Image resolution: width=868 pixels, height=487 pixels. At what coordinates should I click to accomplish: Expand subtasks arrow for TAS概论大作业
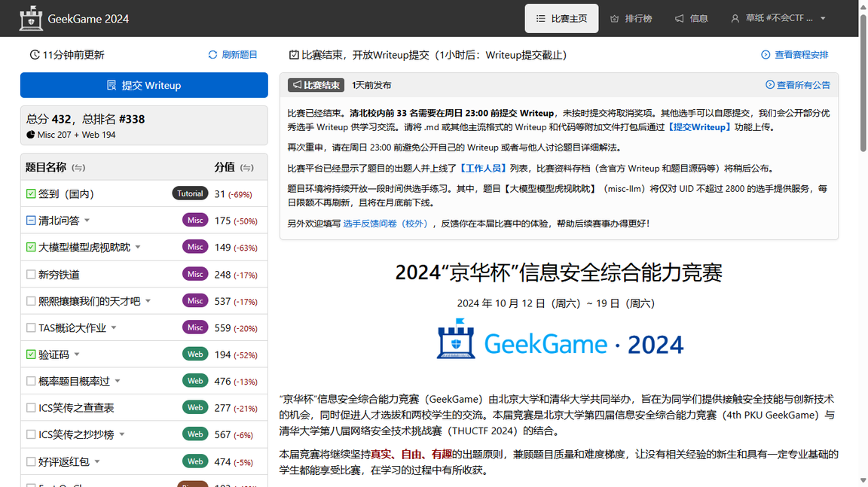(114, 327)
